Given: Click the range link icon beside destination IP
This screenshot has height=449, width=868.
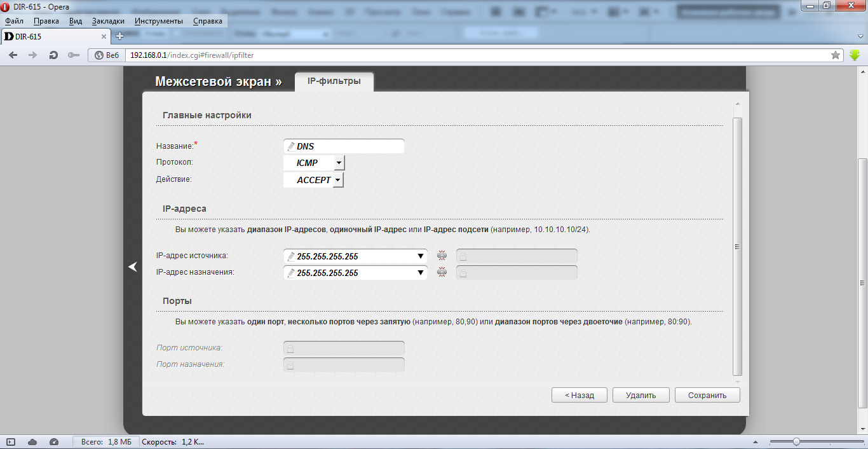Looking at the screenshot, I should 442,272.
